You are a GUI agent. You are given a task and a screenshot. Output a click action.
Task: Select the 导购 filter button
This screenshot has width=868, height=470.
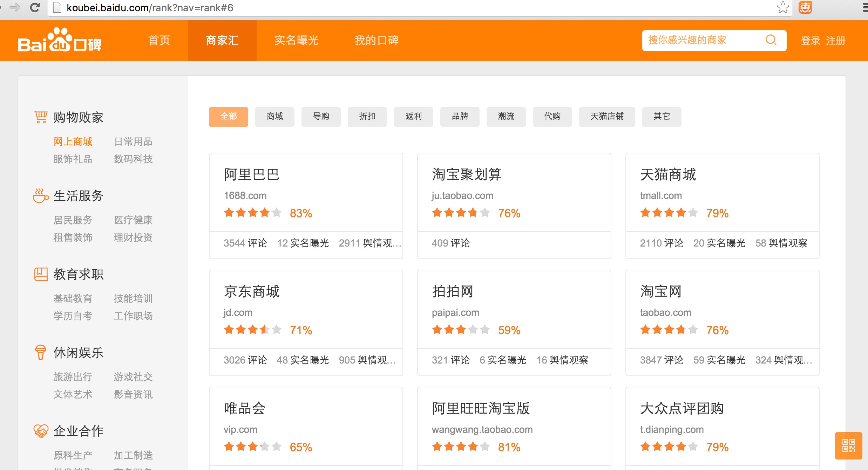pos(321,117)
